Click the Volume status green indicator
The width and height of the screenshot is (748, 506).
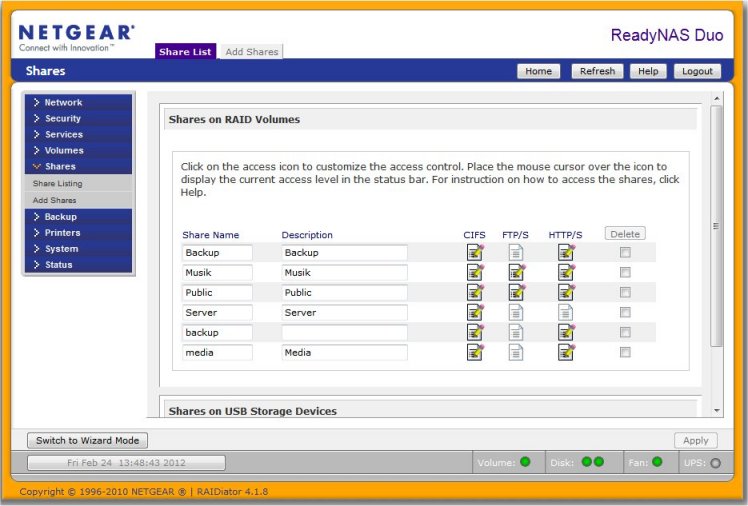pos(525,462)
